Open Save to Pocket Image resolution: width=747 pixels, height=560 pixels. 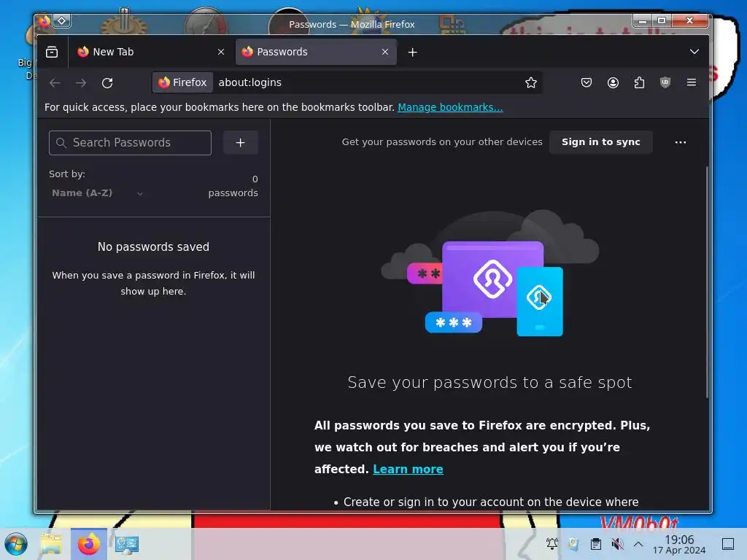click(x=587, y=83)
